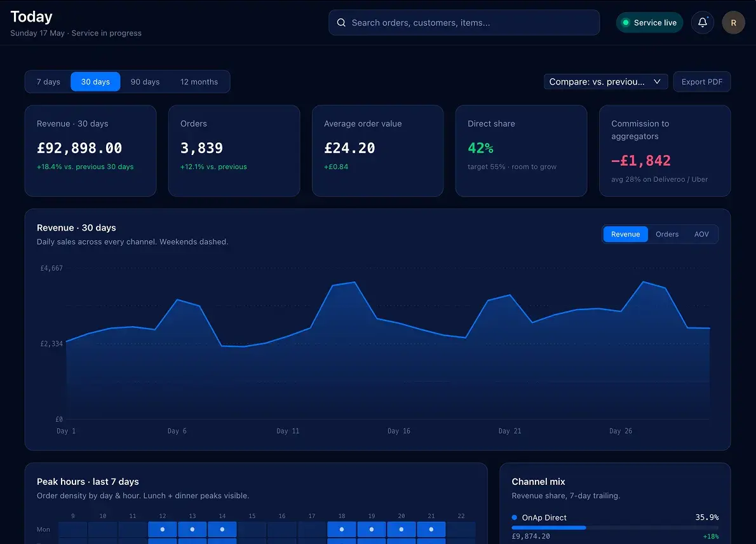The height and width of the screenshot is (544, 756).
Task: Click the Day 16 axis label
Action: 399,431
